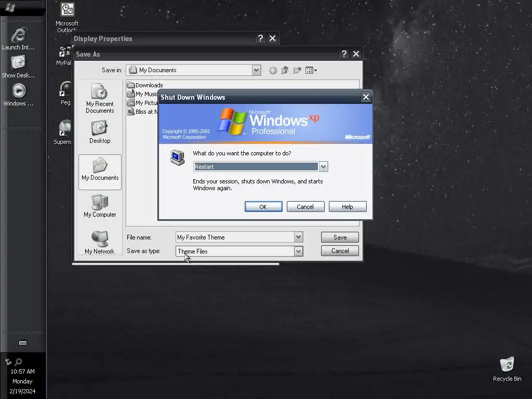Open the Recycle Bin

pyautogui.click(x=507, y=369)
